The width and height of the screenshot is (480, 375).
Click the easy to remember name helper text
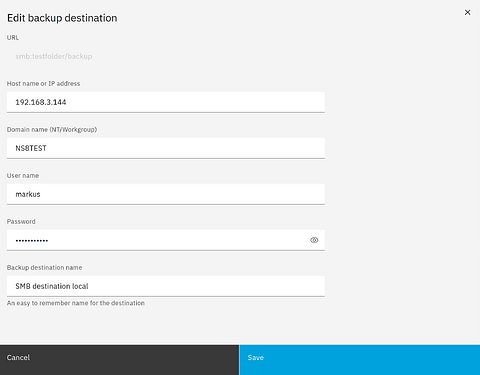coord(76,303)
